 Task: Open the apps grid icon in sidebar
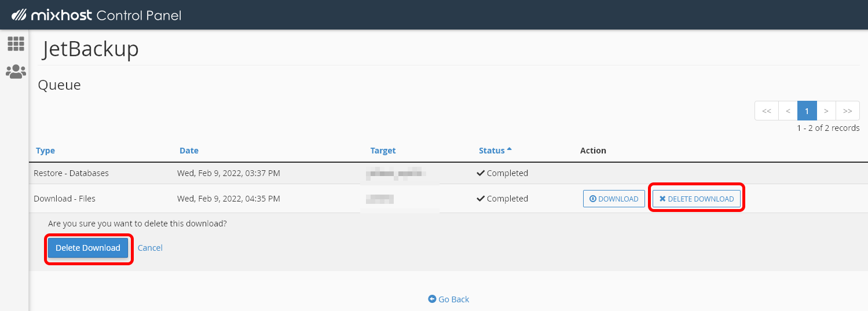(16, 43)
